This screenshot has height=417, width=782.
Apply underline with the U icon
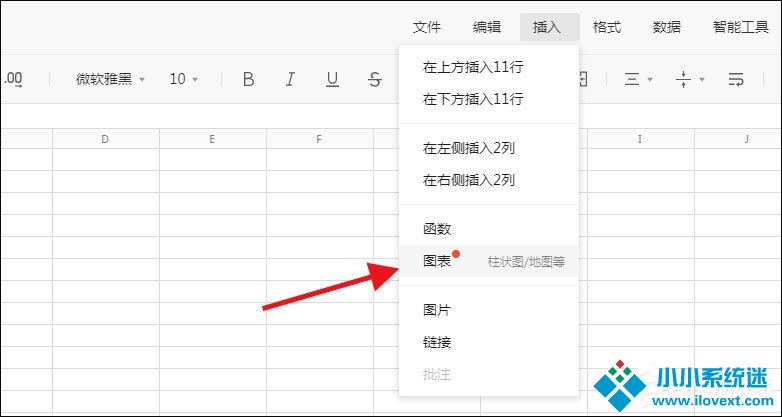(x=332, y=79)
